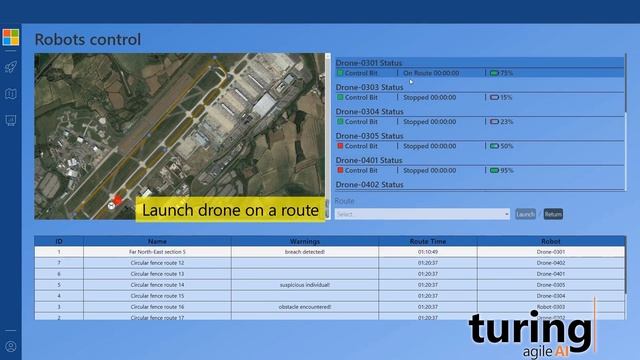Click 'On Route 00:00:00' status of Drone-0301
This screenshot has width=640, height=360.
431,73
